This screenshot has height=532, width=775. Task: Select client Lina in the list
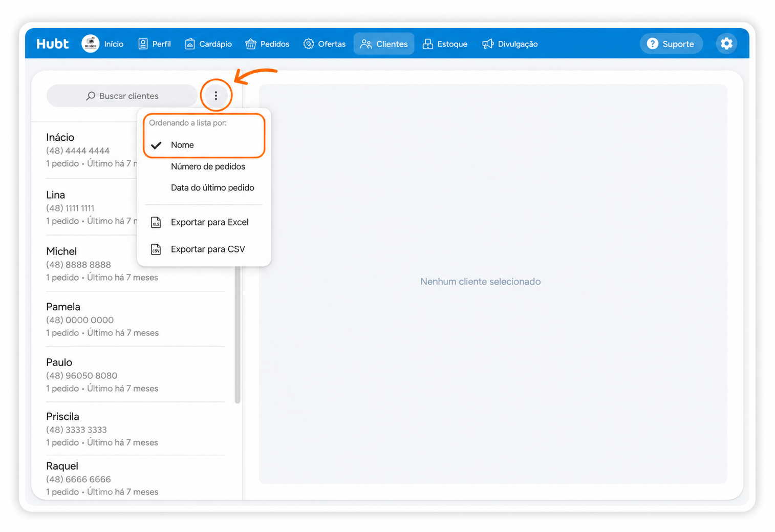pyautogui.click(x=91, y=207)
